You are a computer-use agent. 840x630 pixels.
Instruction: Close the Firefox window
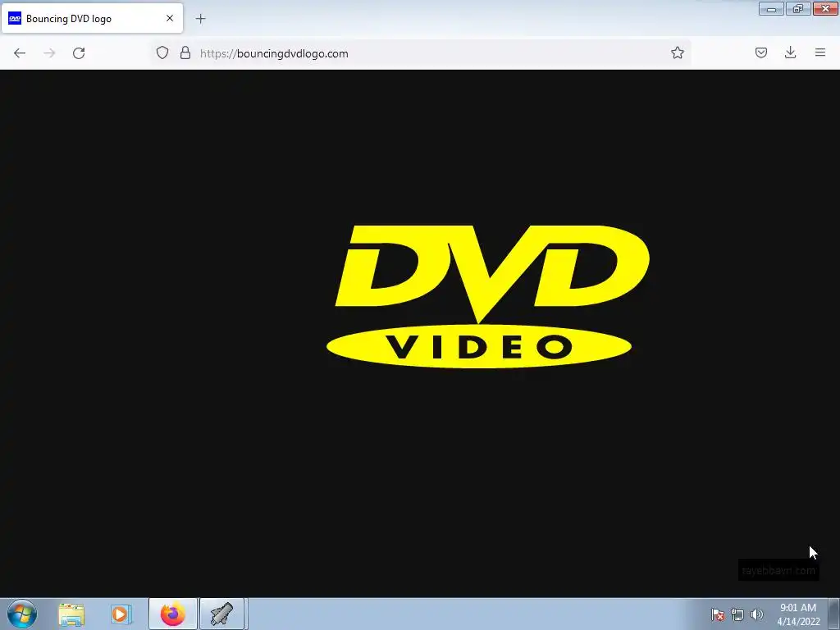[825, 8]
